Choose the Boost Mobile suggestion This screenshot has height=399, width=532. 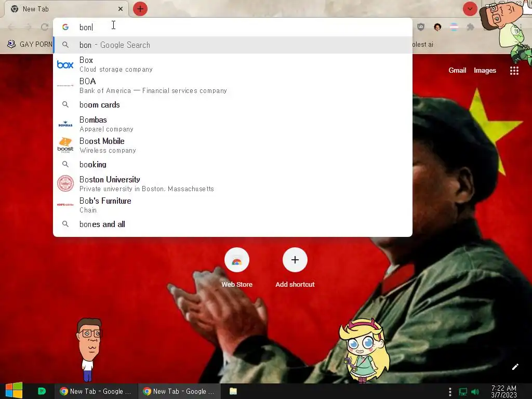pyautogui.click(x=233, y=145)
